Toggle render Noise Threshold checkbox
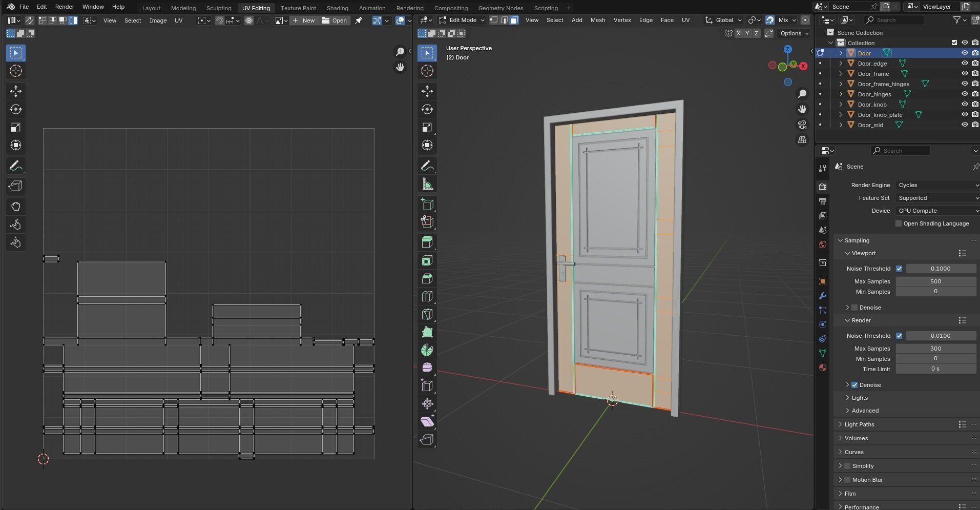The image size is (980, 510). coord(899,336)
